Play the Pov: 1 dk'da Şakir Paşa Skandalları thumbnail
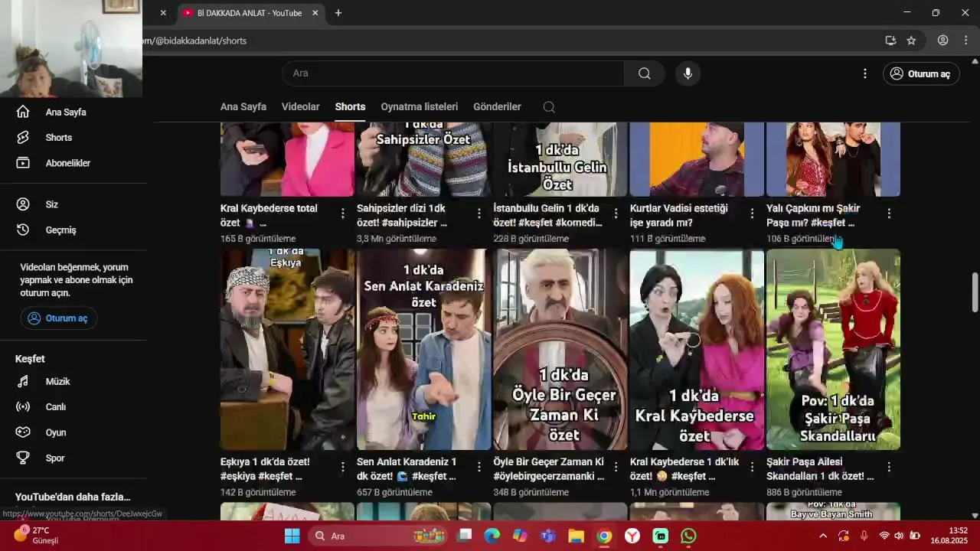 (833, 349)
